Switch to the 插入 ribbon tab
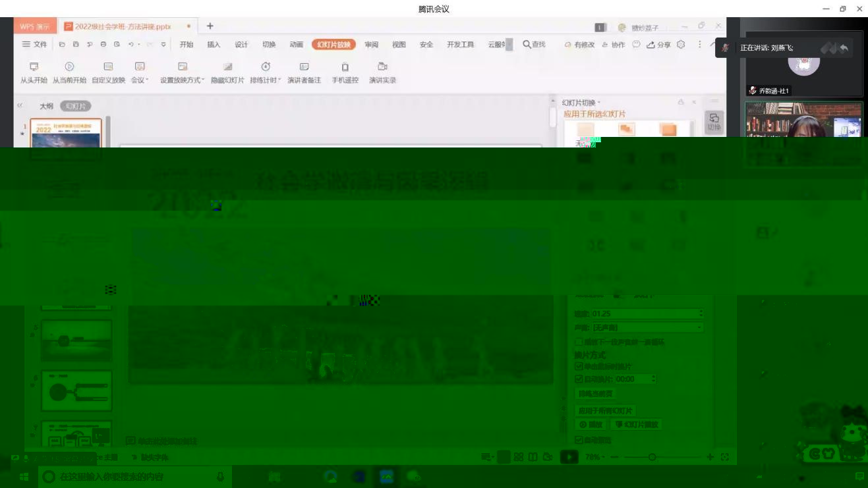 coord(214,44)
